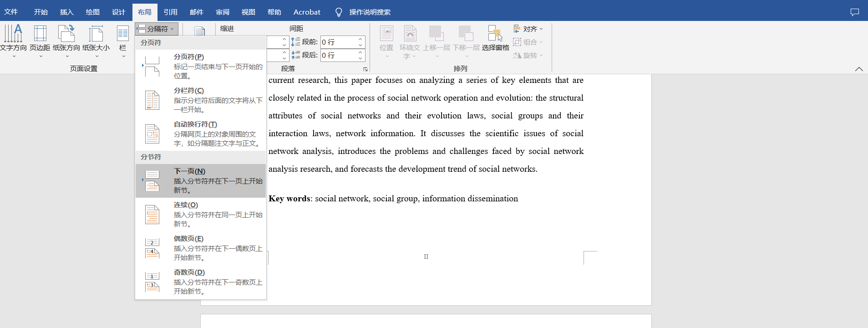Switch to the 布局 layout tab
This screenshot has width=868, height=328.
tap(145, 12)
